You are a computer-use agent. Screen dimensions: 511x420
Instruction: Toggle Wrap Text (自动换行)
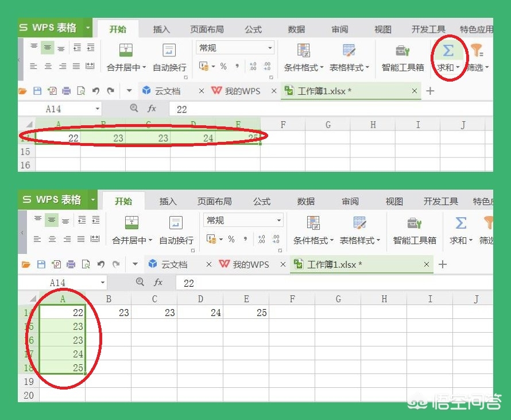point(168,55)
